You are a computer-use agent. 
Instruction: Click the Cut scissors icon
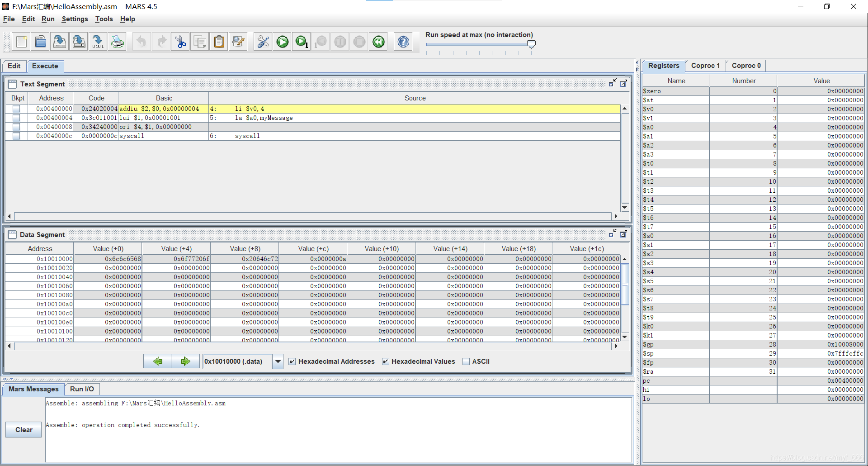[180, 42]
